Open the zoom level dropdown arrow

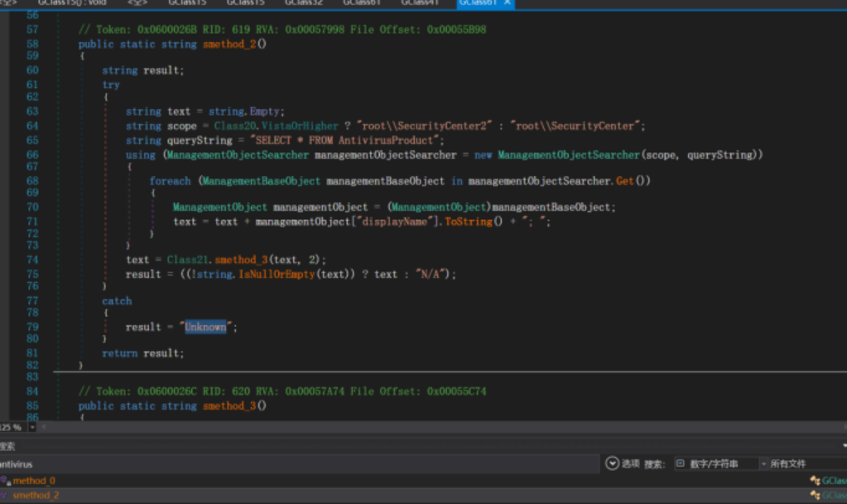32,427
